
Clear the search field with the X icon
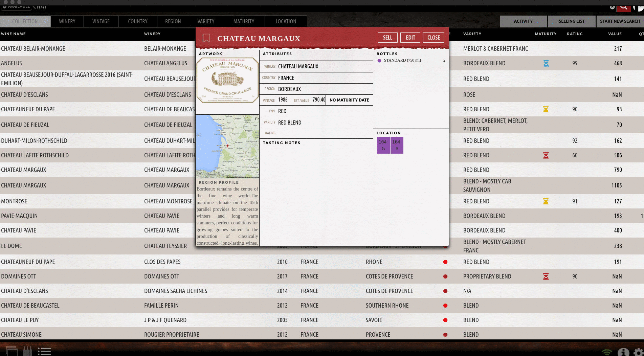tap(612, 7)
